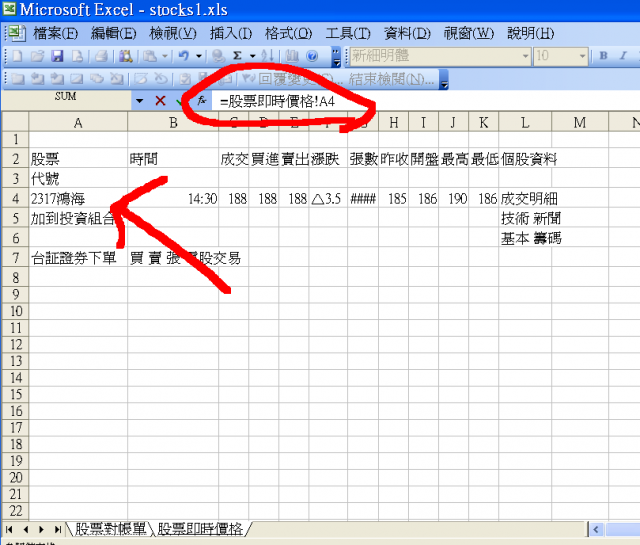Click the Bold B icon

[603, 56]
